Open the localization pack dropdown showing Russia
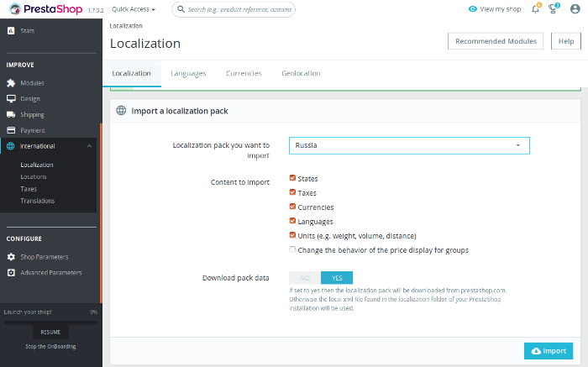This screenshot has width=588, height=367. pos(409,145)
